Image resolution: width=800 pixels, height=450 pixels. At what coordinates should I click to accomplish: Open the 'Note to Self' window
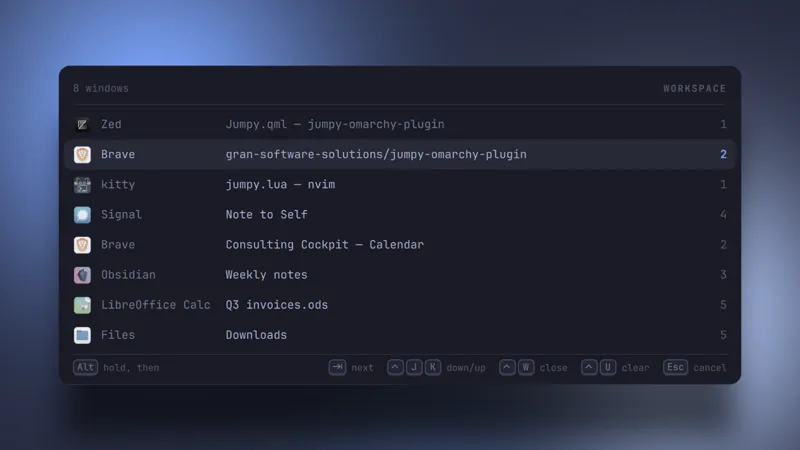pos(266,215)
